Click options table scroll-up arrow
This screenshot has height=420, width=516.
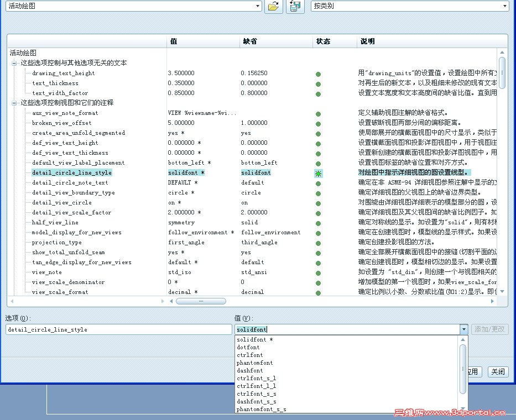tap(502, 53)
